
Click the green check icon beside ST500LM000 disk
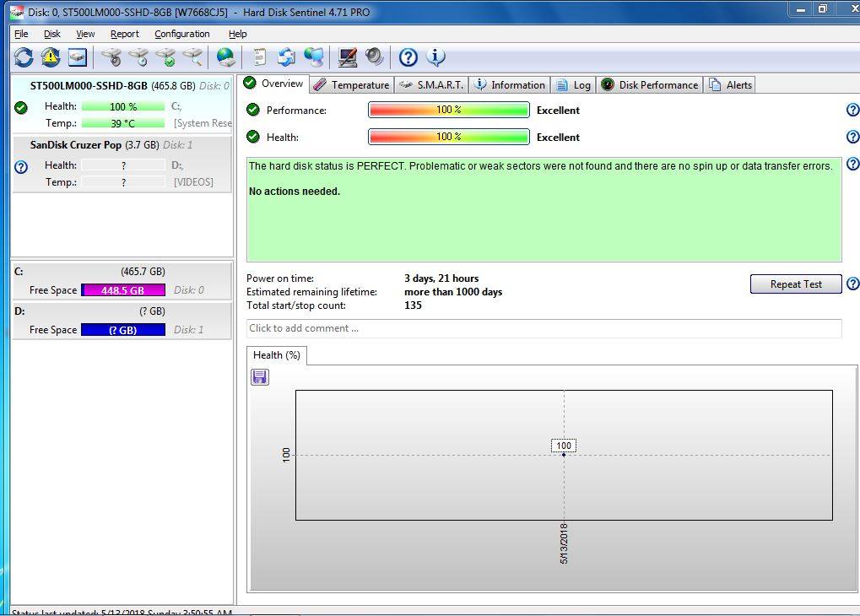click(21, 107)
